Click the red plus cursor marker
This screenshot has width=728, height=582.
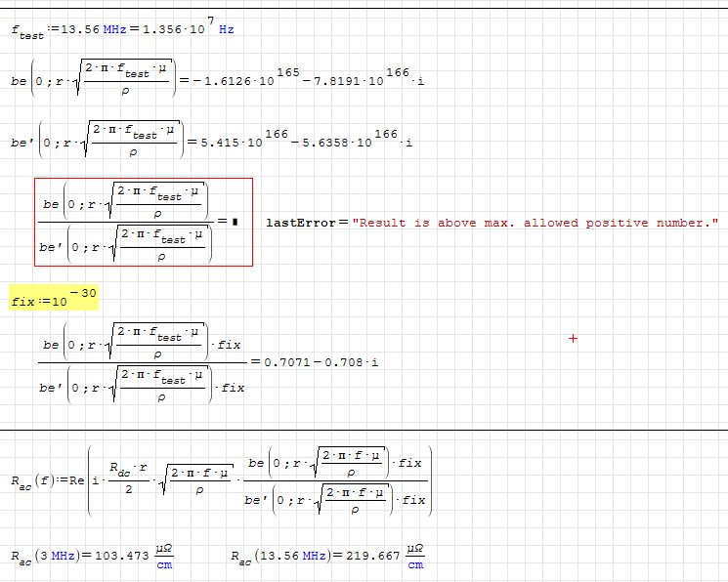tap(573, 338)
